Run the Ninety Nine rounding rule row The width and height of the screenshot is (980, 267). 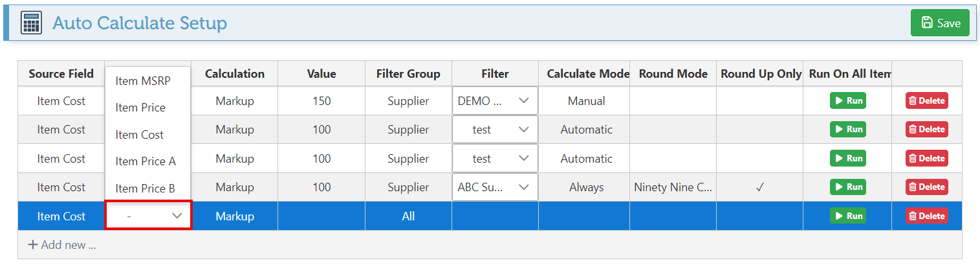[x=847, y=187]
